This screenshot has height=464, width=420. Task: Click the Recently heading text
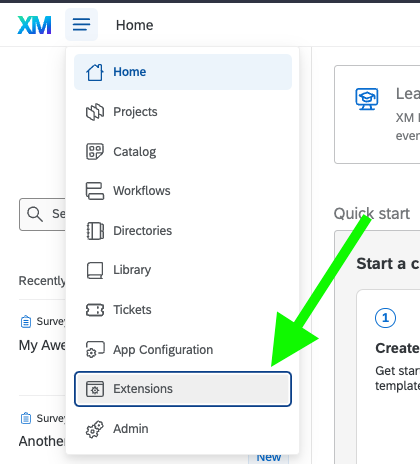42,281
